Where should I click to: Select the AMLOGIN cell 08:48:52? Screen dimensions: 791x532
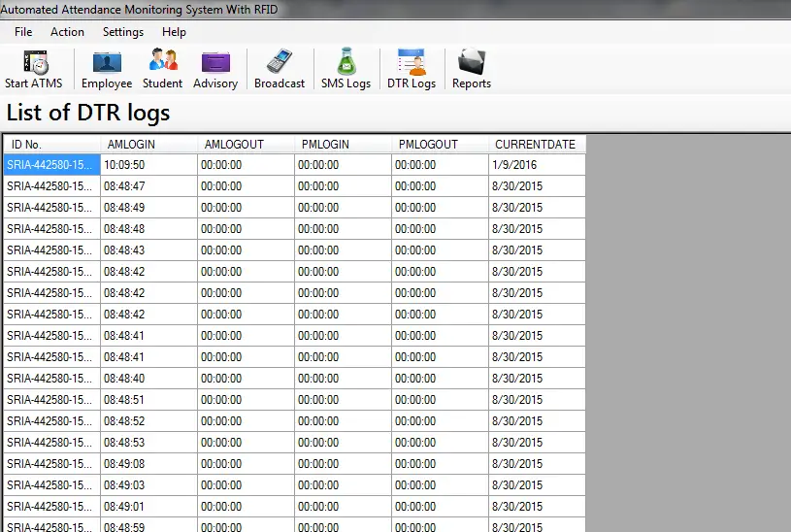148,421
